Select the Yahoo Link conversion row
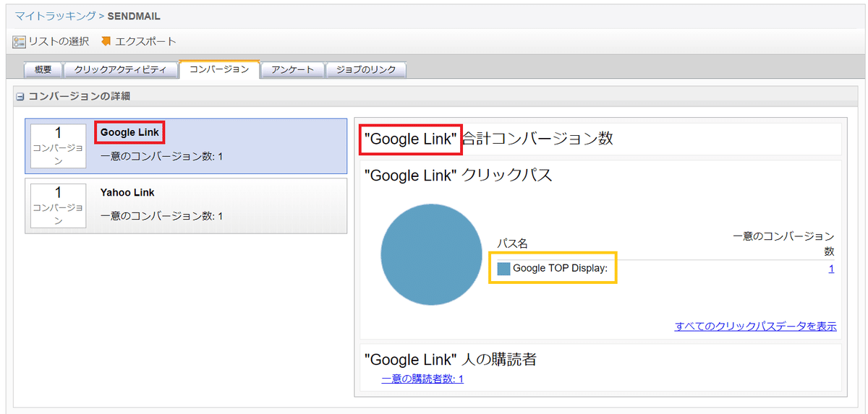 (x=186, y=206)
